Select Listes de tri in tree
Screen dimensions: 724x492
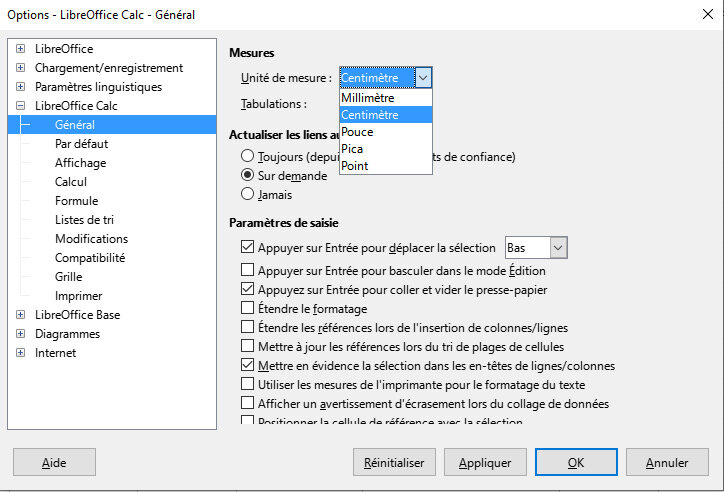pyautogui.click(x=84, y=220)
